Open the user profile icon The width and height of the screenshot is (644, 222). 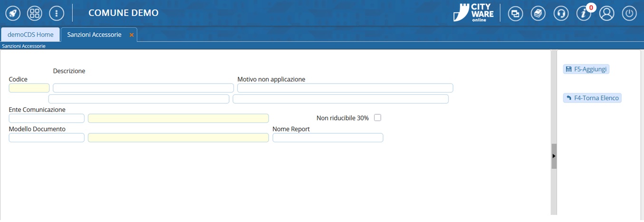click(606, 13)
